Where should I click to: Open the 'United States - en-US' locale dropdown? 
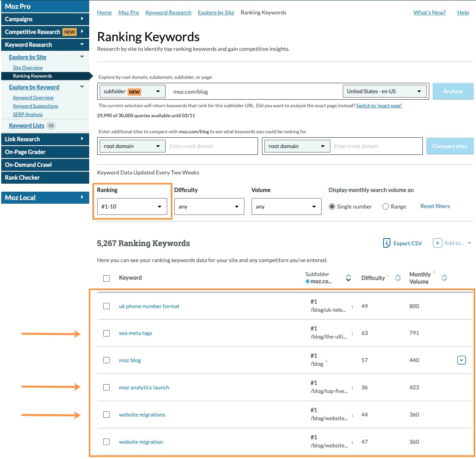(x=384, y=91)
